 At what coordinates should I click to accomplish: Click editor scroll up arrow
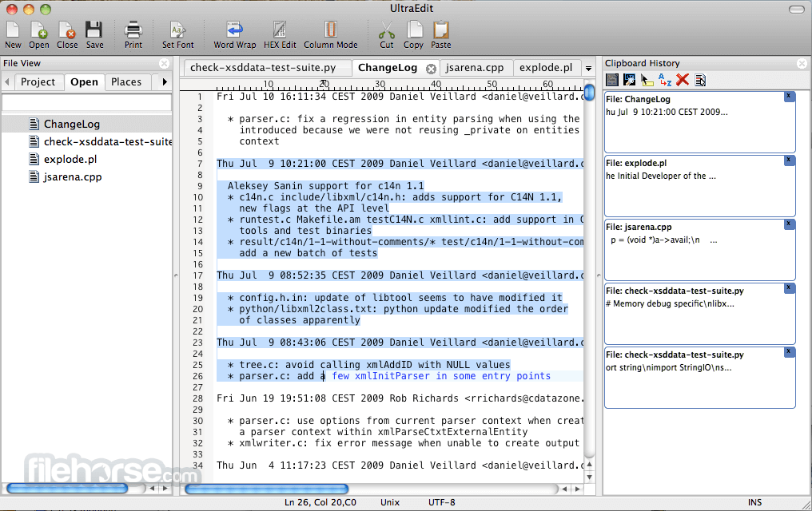[x=589, y=465]
